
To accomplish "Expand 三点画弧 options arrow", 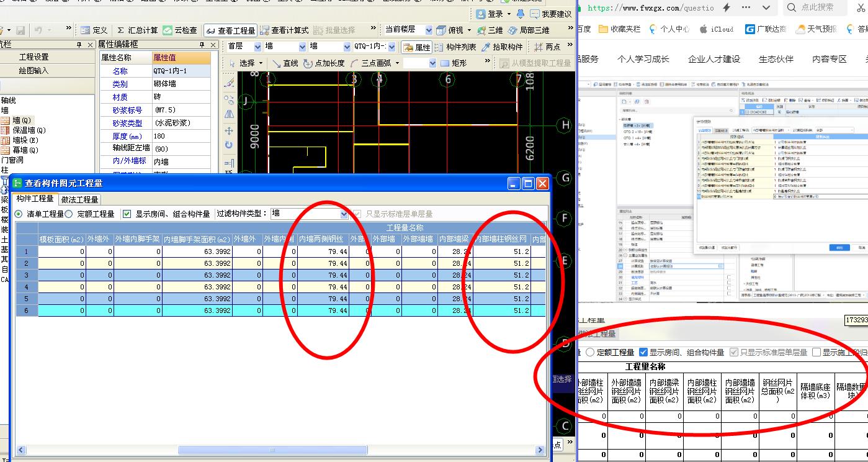I will pos(396,63).
